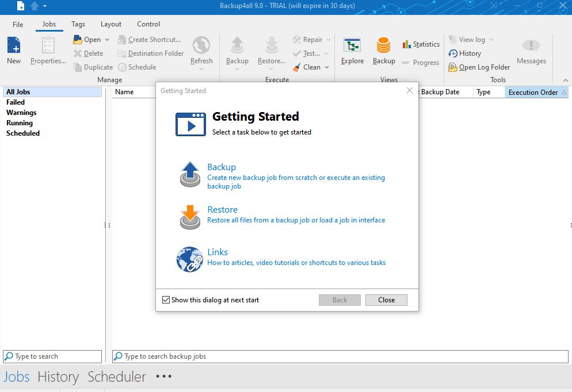
Task: Open History in the bottom navigation
Action: pyautogui.click(x=58, y=376)
